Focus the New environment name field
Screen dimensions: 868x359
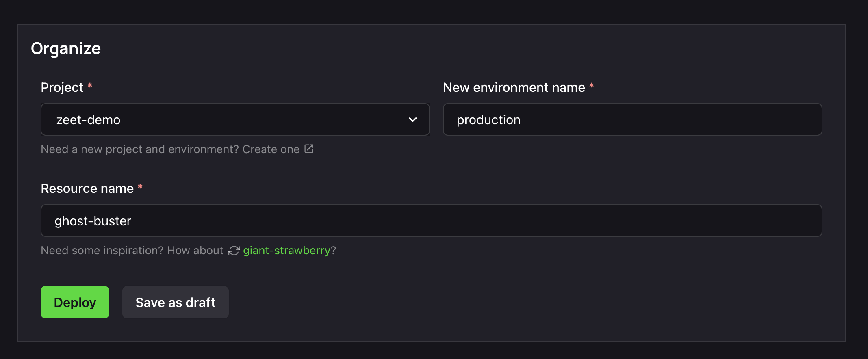click(632, 119)
